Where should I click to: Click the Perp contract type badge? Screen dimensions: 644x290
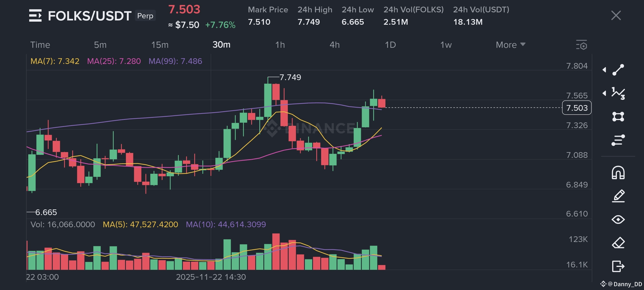[x=145, y=16]
